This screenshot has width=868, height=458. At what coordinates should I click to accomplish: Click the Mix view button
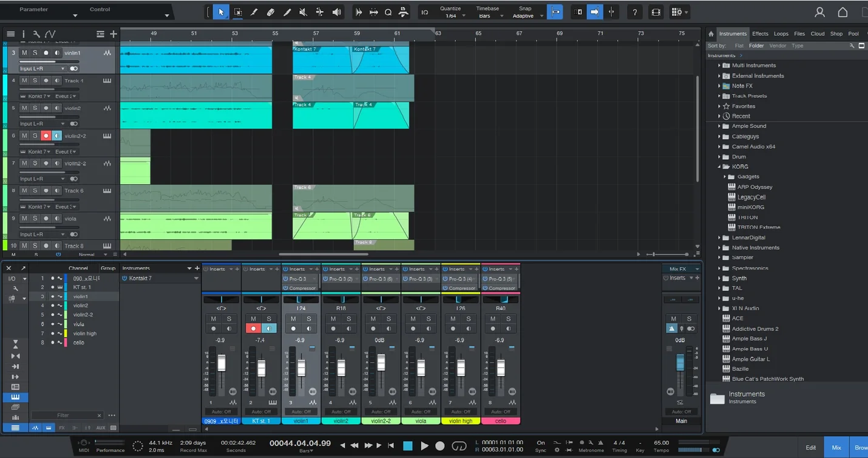click(x=836, y=448)
